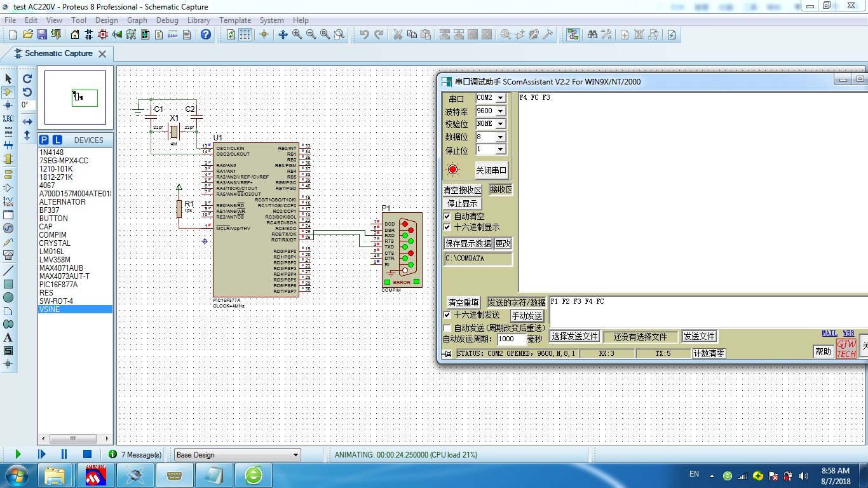868x488 pixels.
Task: Toggle the 十六进制发送 checkbox
Action: (447, 315)
